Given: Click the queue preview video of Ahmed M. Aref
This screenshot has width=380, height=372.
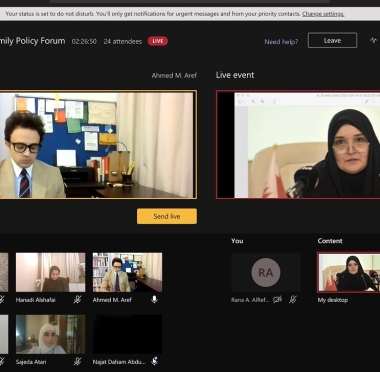Looking at the screenshot, I should pos(98,145).
